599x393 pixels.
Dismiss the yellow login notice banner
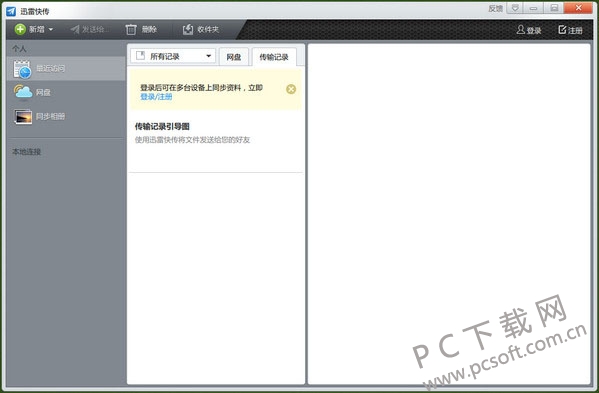click(x=291, y=89)
